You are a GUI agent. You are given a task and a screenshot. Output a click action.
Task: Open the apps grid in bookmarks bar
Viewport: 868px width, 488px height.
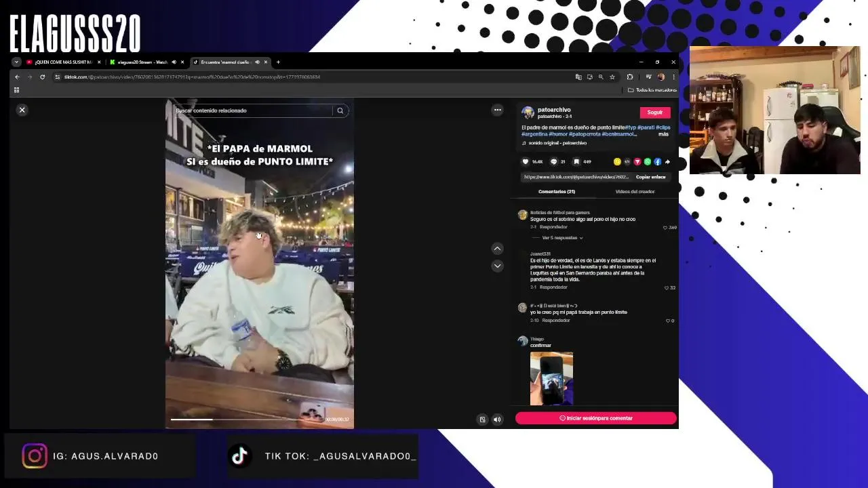[16, 90]
